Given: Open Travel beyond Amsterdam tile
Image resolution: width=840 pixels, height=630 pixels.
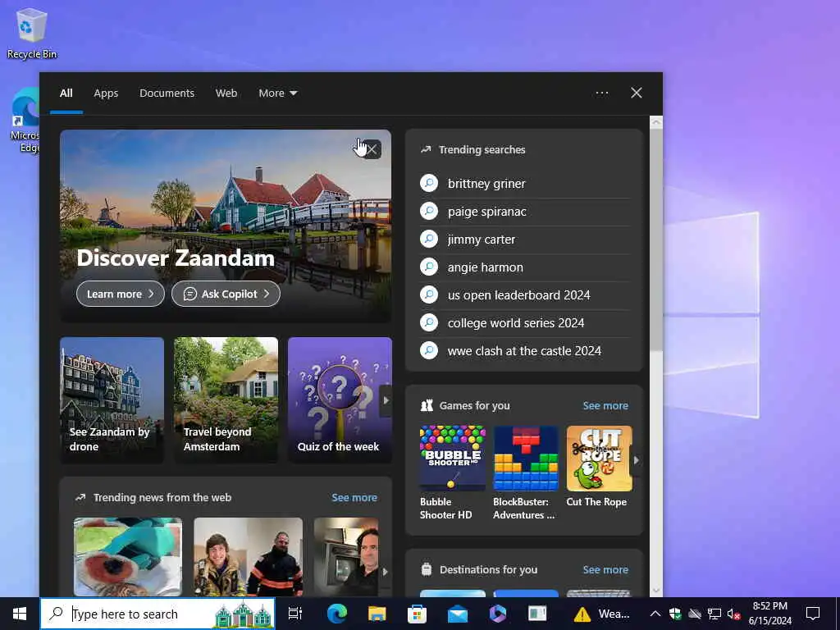Looking at the screenshot, I should pos(226,400).
